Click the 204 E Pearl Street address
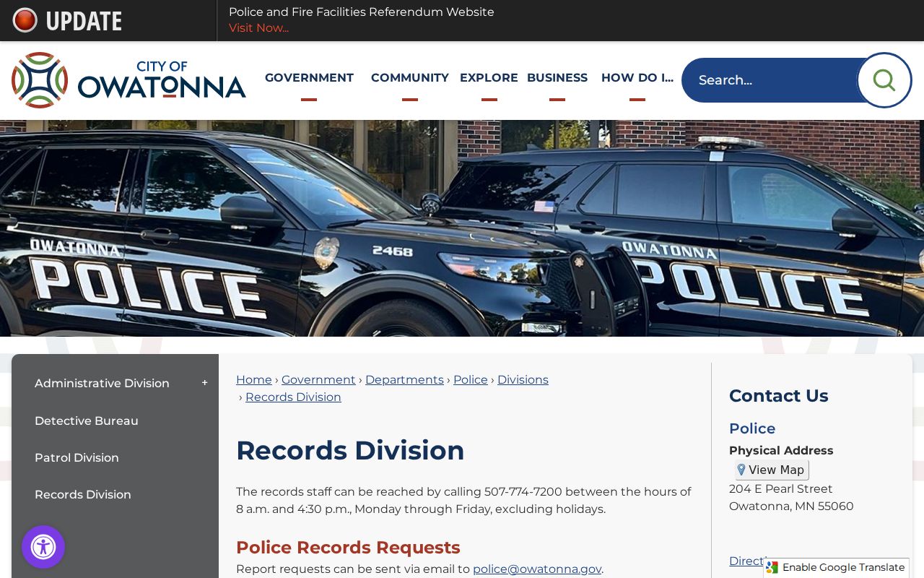Image resolution: width=924 pixels, height=578 pixels. point(781,489)
